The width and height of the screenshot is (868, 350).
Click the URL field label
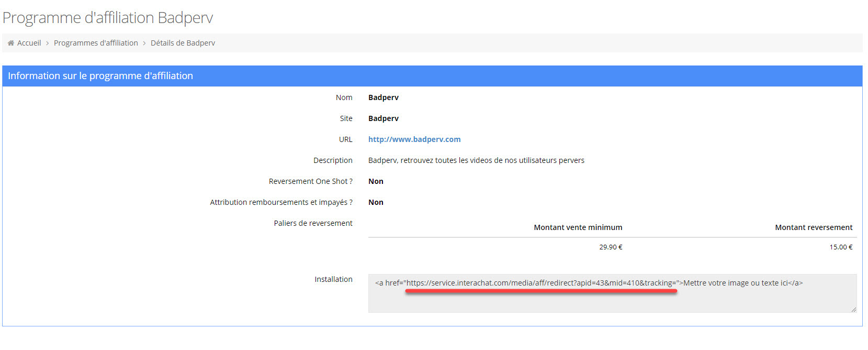pos(345,139)
